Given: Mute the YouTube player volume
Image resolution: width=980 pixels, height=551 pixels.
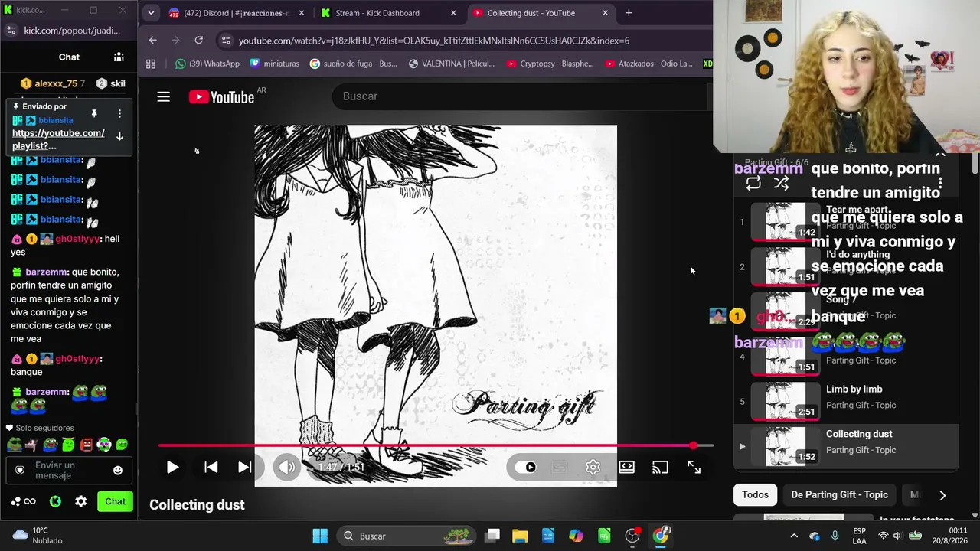Looking at the screenshot, I should coord(287,467).
